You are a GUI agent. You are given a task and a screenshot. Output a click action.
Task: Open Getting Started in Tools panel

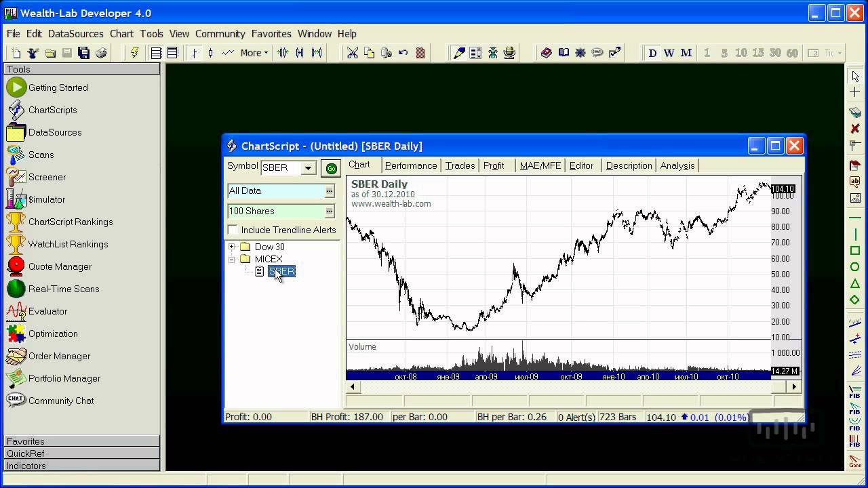point(47,87)
